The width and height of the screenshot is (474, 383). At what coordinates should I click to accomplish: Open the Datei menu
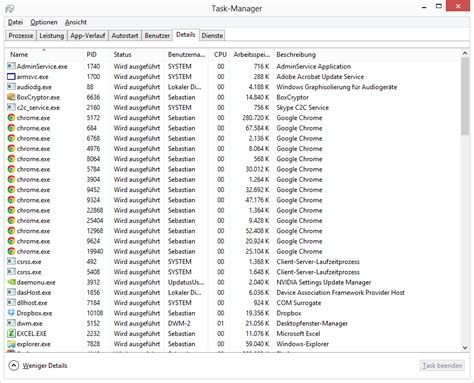[15, 22]
